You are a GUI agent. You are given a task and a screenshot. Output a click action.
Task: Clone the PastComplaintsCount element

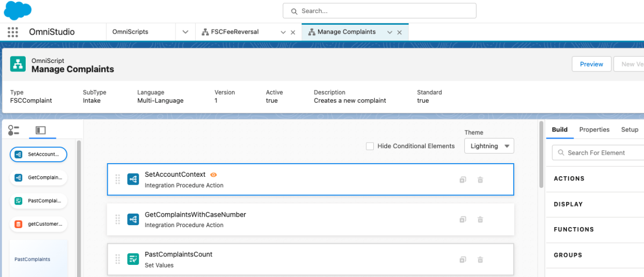[x=462, y=259]
